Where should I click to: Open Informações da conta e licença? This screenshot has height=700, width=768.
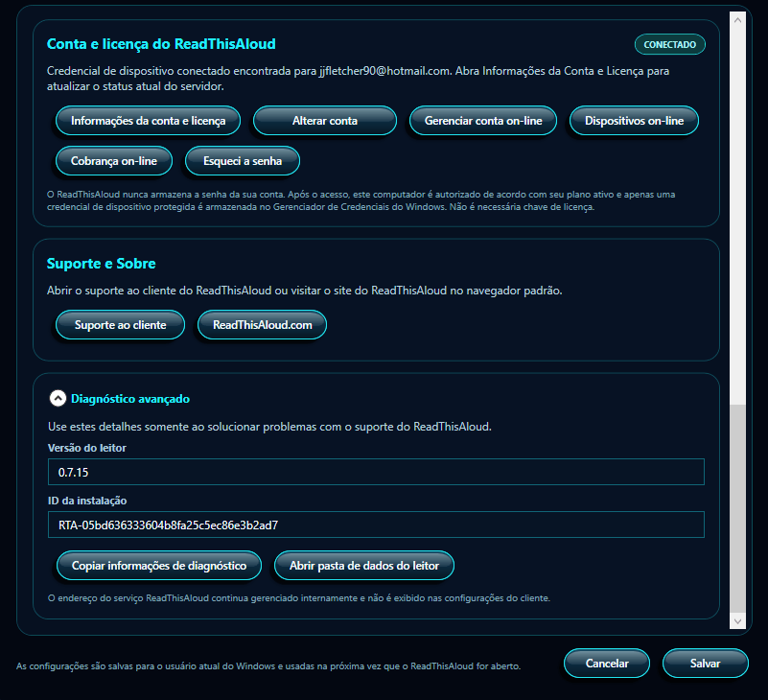pos(148,121)
